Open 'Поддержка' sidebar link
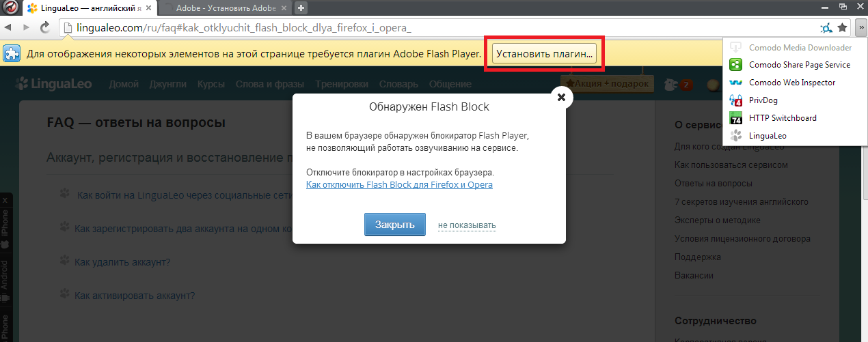This screenshot has width=868, height=342. 698,257
